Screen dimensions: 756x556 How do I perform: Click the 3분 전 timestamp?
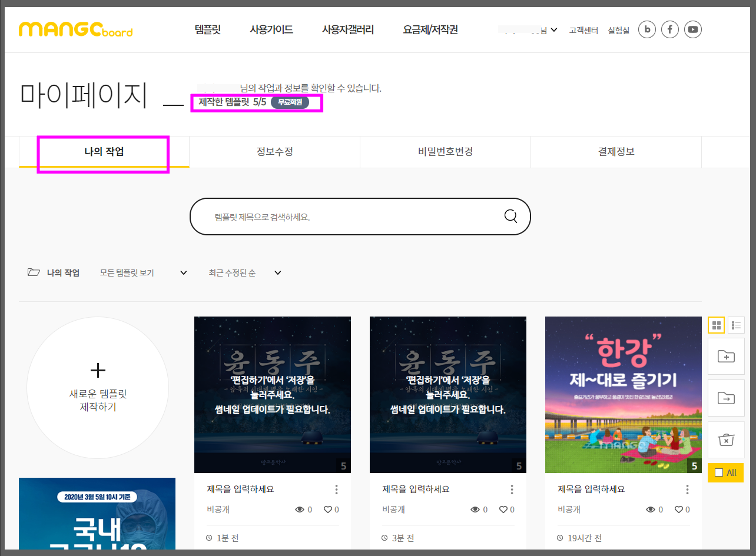point(403,538)
